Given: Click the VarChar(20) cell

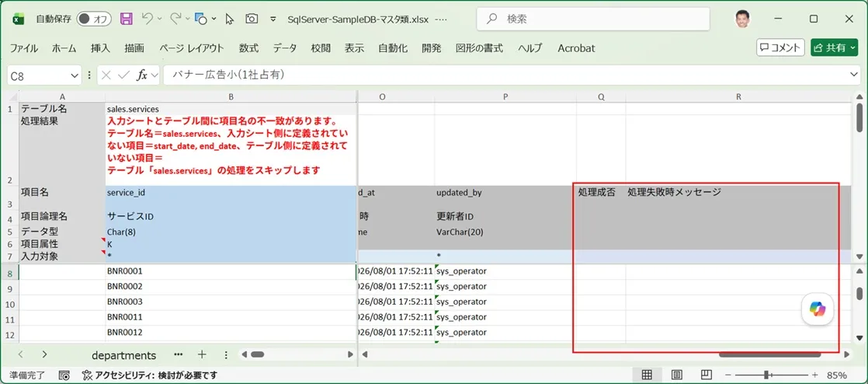Looking at the screenshot, I should point(505,232).
